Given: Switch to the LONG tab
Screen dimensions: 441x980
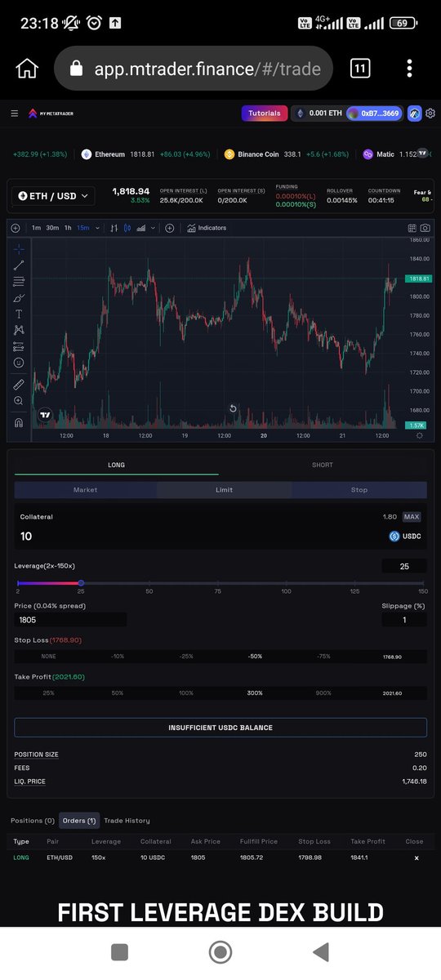Looking at the screenshot, I should tap(116, 465).
